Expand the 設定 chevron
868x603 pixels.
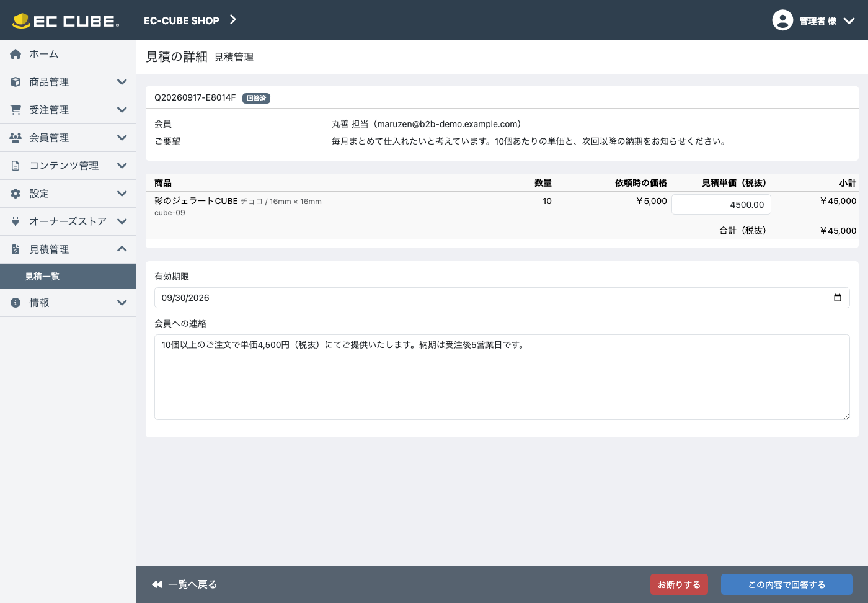pos(122,194)
